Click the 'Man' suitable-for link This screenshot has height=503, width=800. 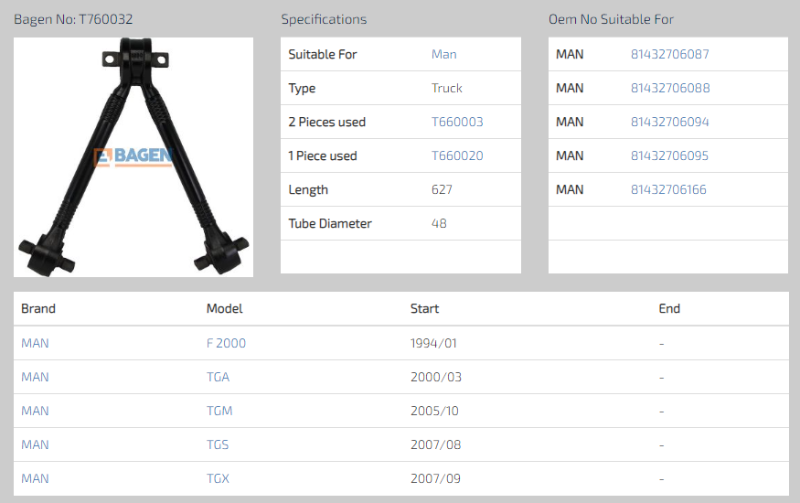(444, 54)
